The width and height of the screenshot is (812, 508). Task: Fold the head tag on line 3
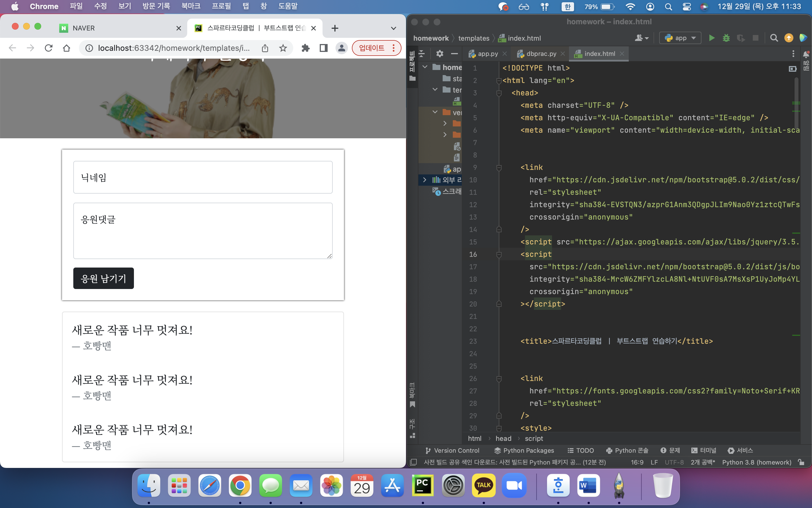pyautogui.click(x=499, y=93)
